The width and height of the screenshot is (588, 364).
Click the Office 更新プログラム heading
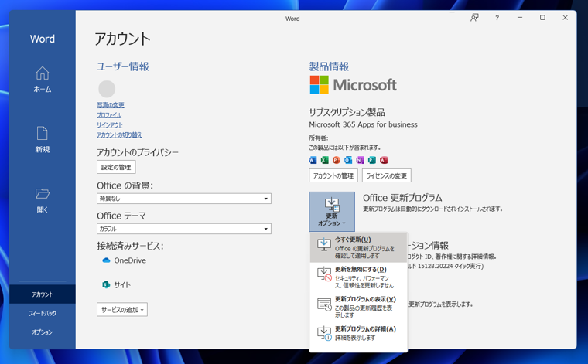click(402, 198)
